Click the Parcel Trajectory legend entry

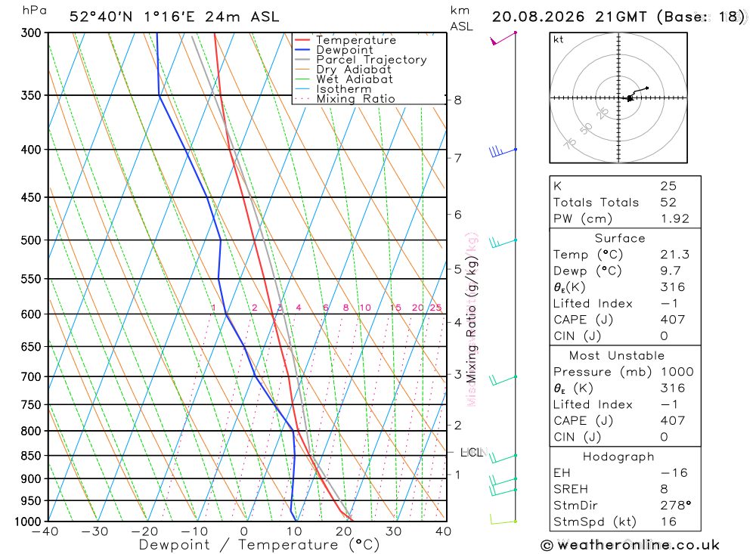pos(361,59)
